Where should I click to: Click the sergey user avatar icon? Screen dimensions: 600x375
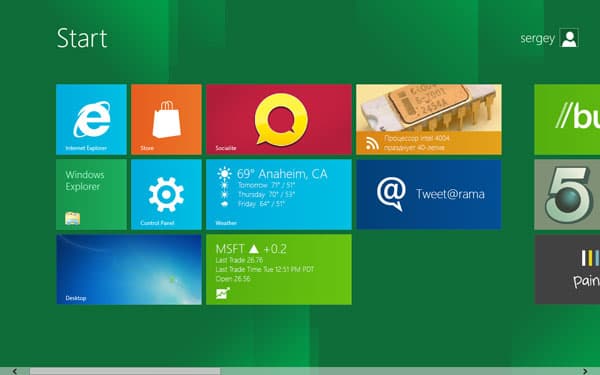click(569, 38)
